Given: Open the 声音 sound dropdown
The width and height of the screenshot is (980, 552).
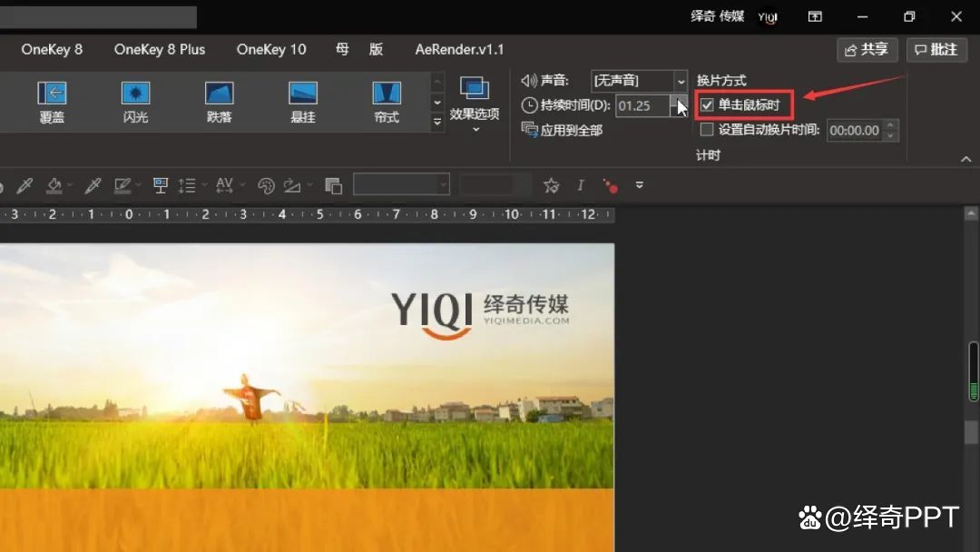Looking at the screenshot, I should click(x=681, y=82).
